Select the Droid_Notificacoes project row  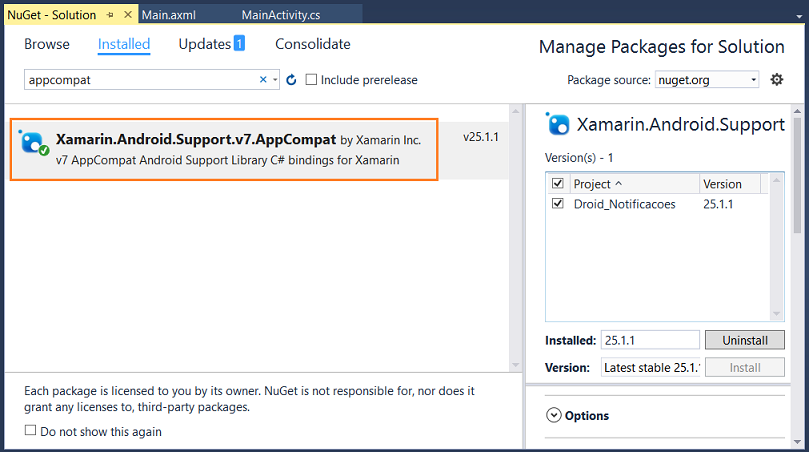point(658,204)
